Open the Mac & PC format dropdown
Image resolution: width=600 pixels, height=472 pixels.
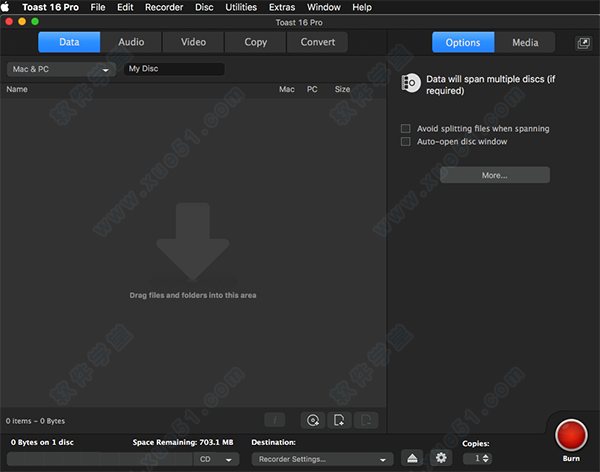pyautogui.click(x=61, y=69)
